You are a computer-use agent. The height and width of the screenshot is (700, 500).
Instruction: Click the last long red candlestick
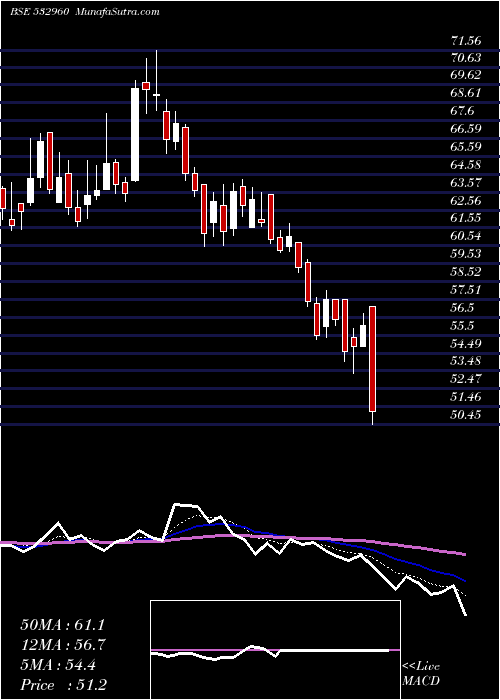pos(372,359)
